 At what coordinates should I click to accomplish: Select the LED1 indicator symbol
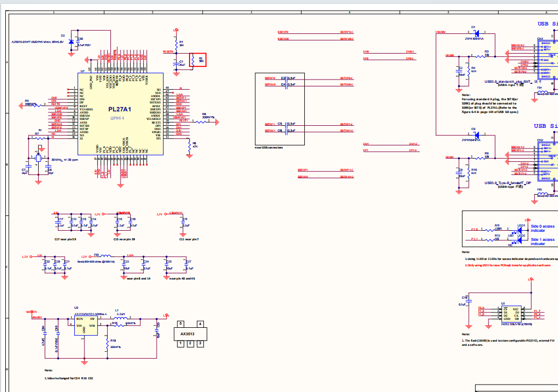520,231
